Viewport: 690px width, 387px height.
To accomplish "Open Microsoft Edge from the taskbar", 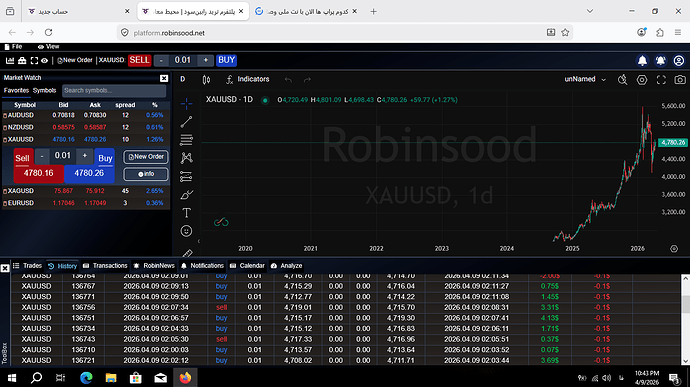I will point(86,377).
